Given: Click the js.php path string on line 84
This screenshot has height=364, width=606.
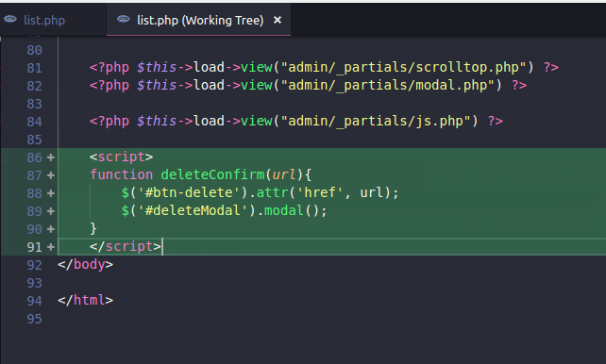Looking at the screenshot, I should click(376, 122).
